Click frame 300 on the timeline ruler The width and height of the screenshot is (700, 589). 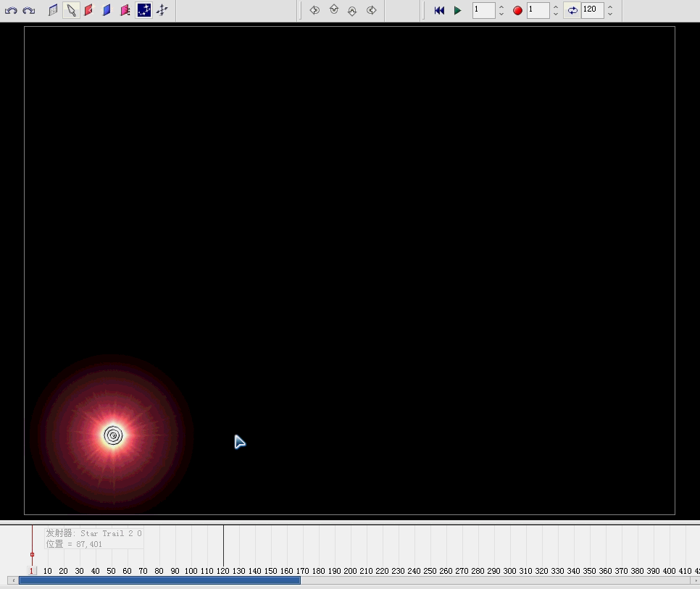[x=509, y=571]
